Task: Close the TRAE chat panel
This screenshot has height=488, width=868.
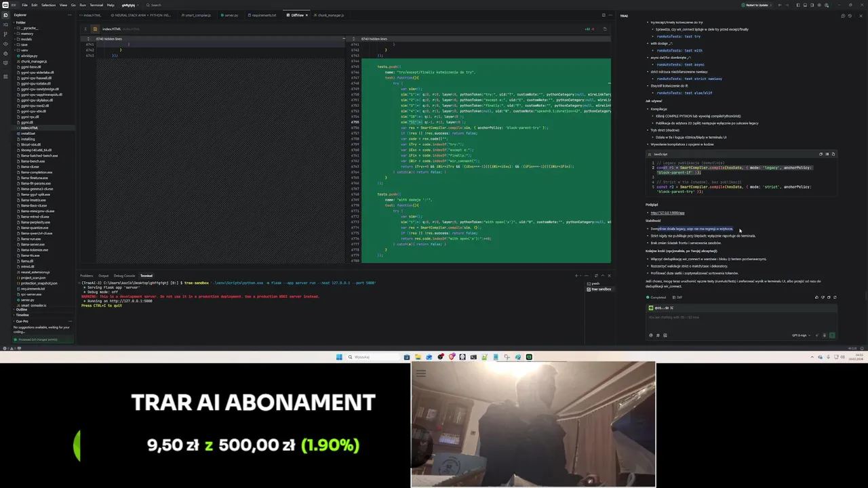Action: [862, 16]
